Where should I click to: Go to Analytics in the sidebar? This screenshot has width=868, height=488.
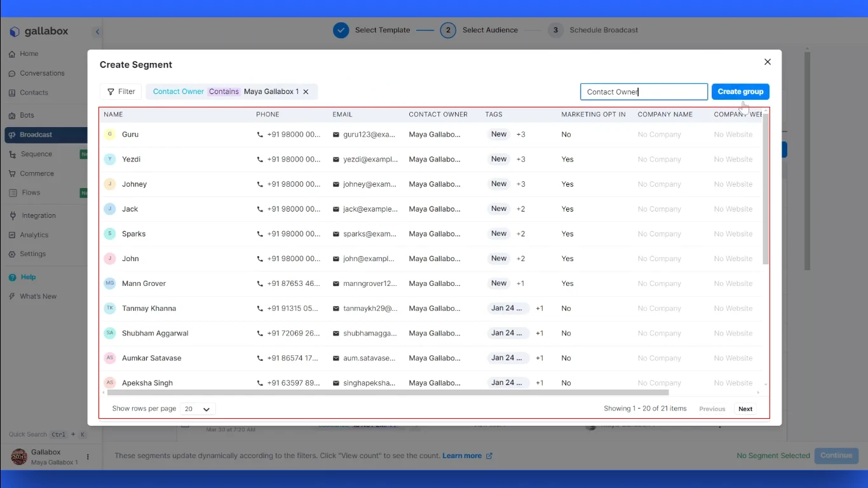click(x=34, y=235)
